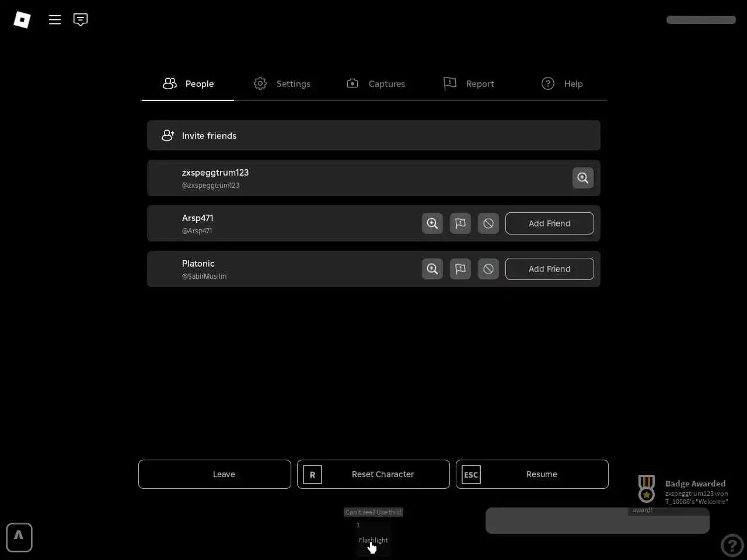Click the Badge Awarded notification text

(696, 484)
